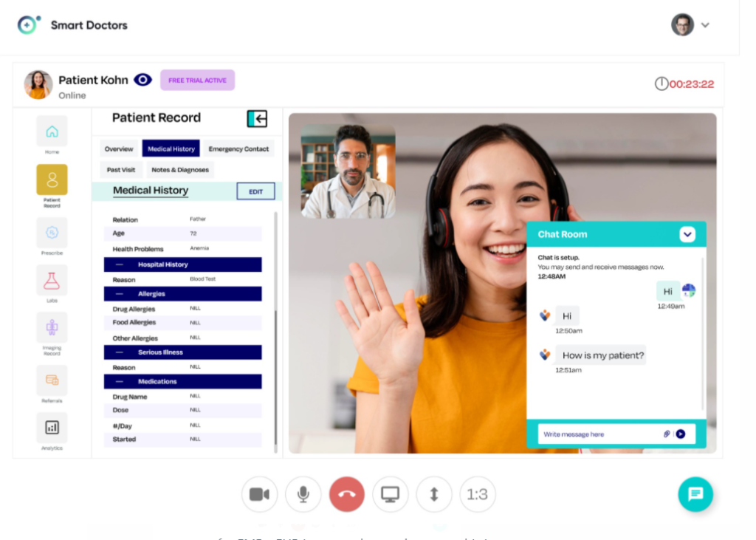Send the chat message with arrow button
This screenshot has width=756, height=540.
pos(681,434)
